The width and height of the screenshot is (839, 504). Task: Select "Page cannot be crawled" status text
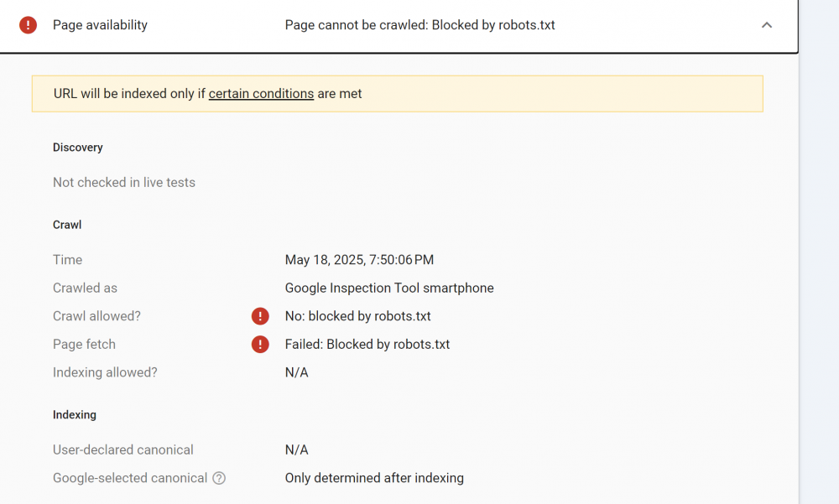coord(419,25)
